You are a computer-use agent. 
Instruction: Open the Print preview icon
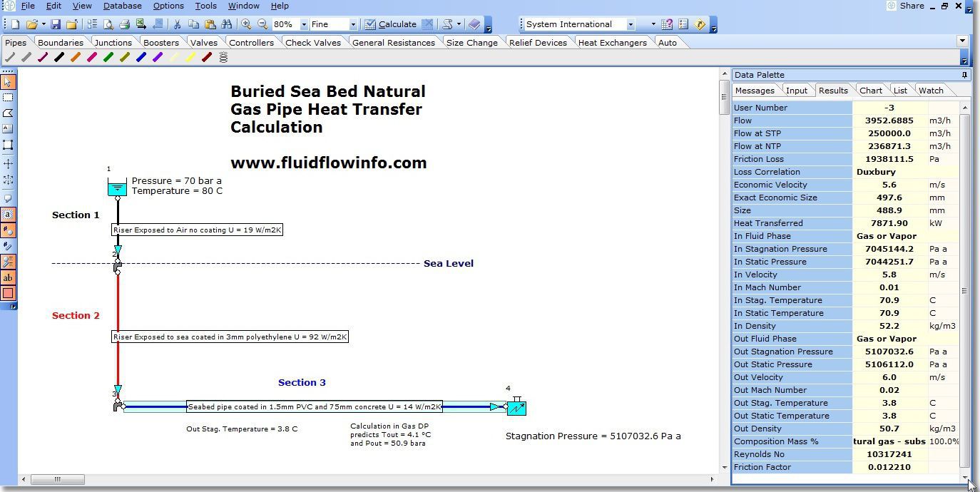click(x=109, y=24)
